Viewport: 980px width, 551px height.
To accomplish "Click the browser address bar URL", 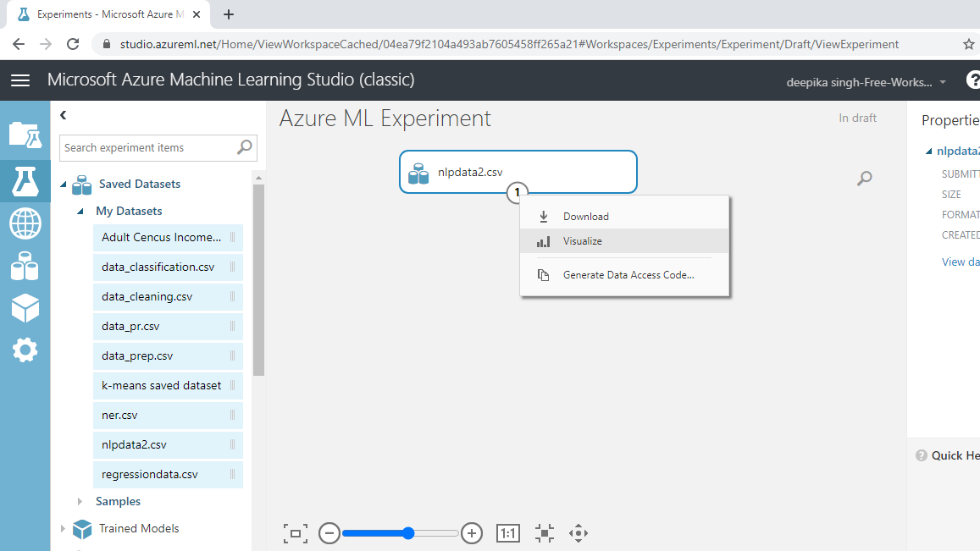I will [x=509, y=44].
